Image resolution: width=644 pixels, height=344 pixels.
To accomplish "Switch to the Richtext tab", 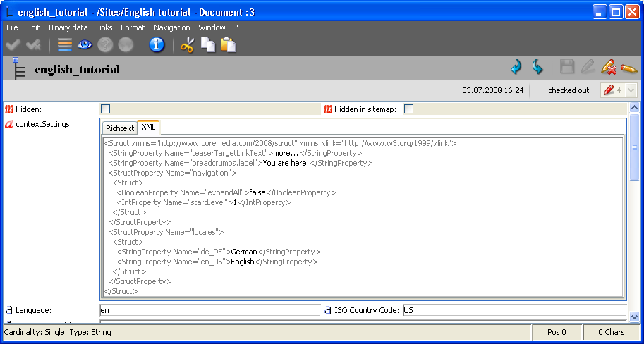I will click(x=119, y=128).
